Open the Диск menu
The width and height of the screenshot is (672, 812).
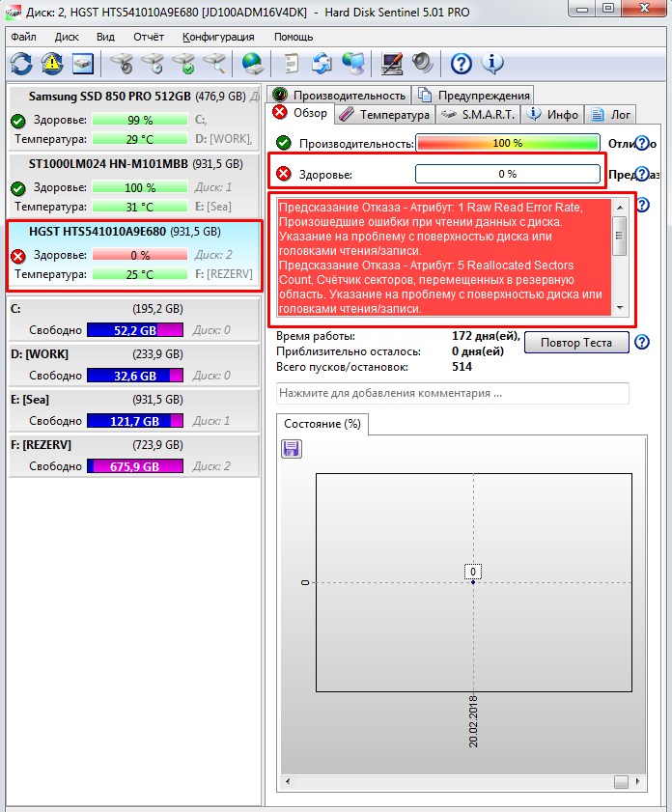click(x=67, y=37)
